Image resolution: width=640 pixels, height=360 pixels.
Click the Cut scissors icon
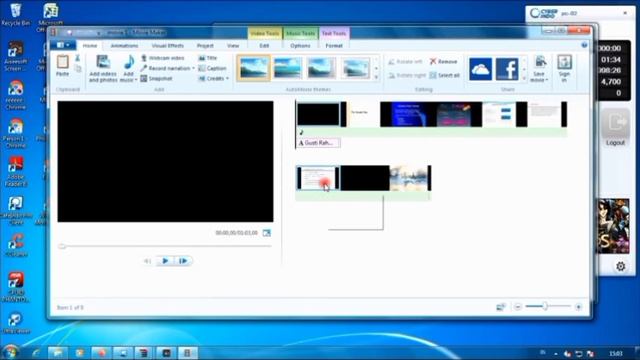tap(78, 58)
